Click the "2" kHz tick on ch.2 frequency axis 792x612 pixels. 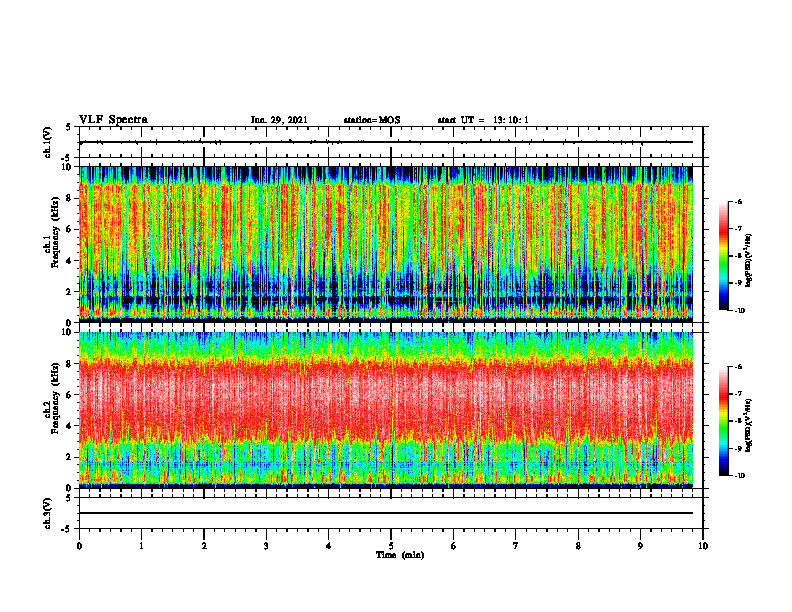pos(70,457)
